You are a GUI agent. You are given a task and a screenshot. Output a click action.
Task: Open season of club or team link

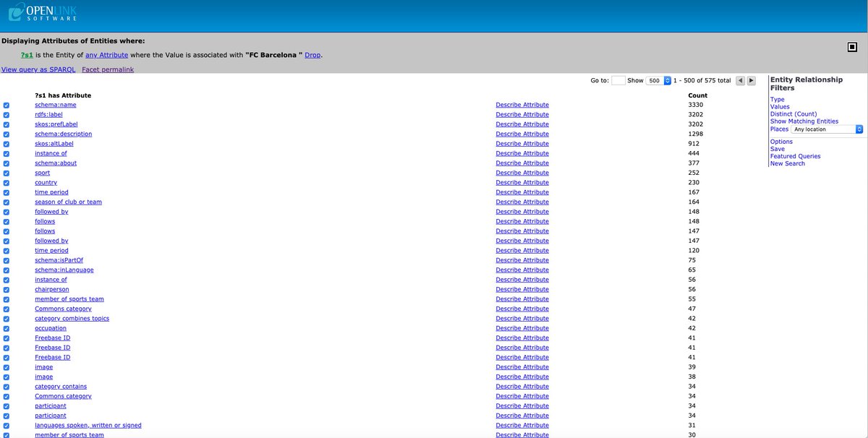[x=68, y=202]
